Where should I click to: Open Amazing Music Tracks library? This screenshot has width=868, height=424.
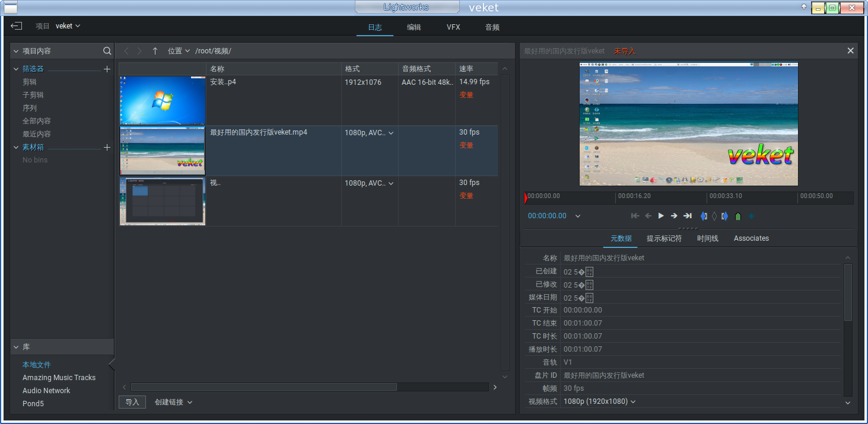[59, 378]
